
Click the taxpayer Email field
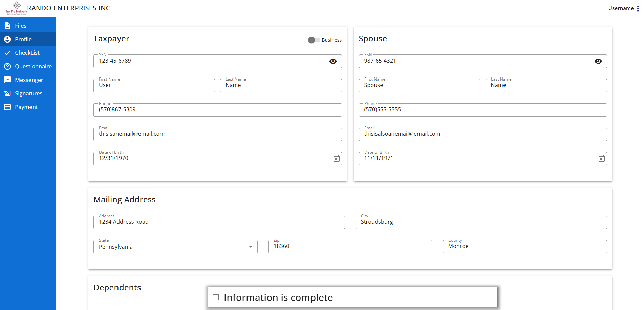217,134
